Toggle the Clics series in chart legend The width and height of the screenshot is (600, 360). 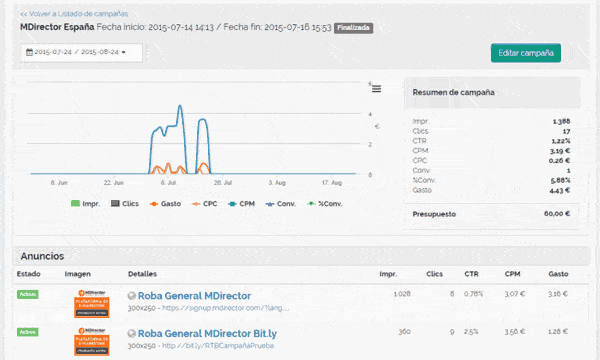[x=125, y=204]
